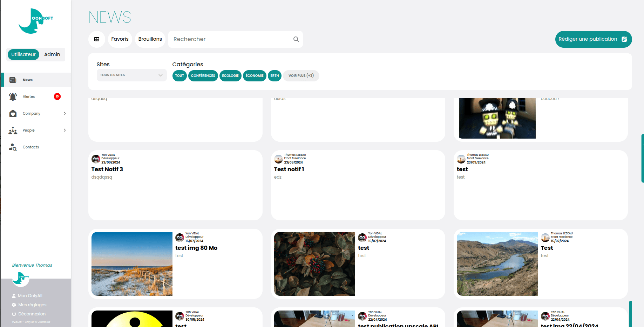Screen dimensions: 644x327
Task: Click the Rédiger une publication button
Action: [x=593, y=39]
